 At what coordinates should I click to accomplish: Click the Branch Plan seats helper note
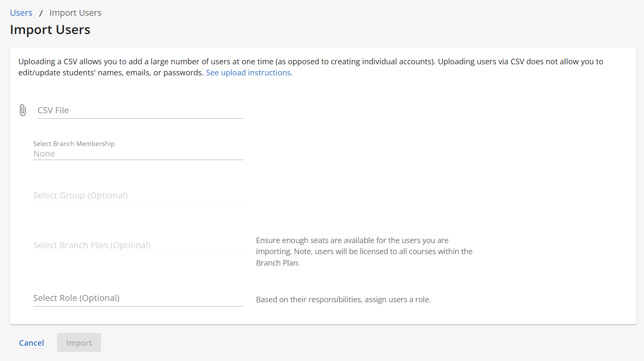364,252
